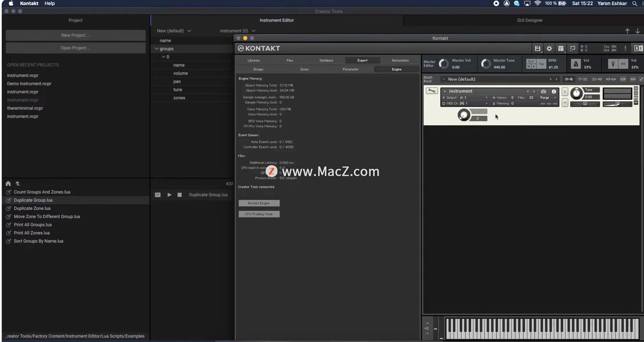Click the instrument Tune knob

click(577, 93)
